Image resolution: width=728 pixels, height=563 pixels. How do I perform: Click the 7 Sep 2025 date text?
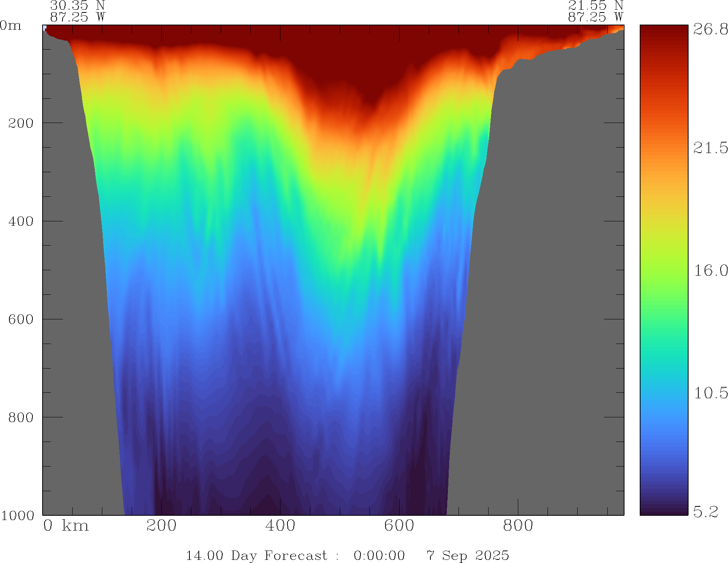click(x=467, y=555)
